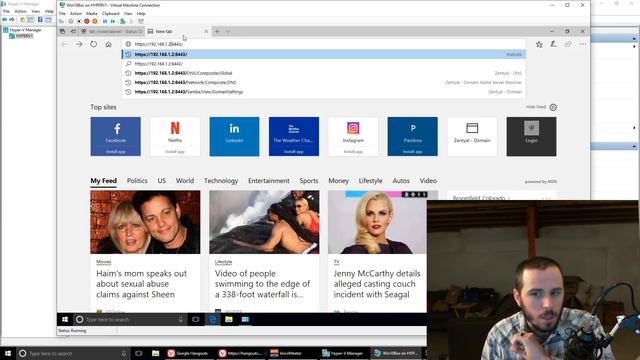Open the tab preview chevron dropdown
Viewport: 640px width, 360px height.
click(228, 31)
